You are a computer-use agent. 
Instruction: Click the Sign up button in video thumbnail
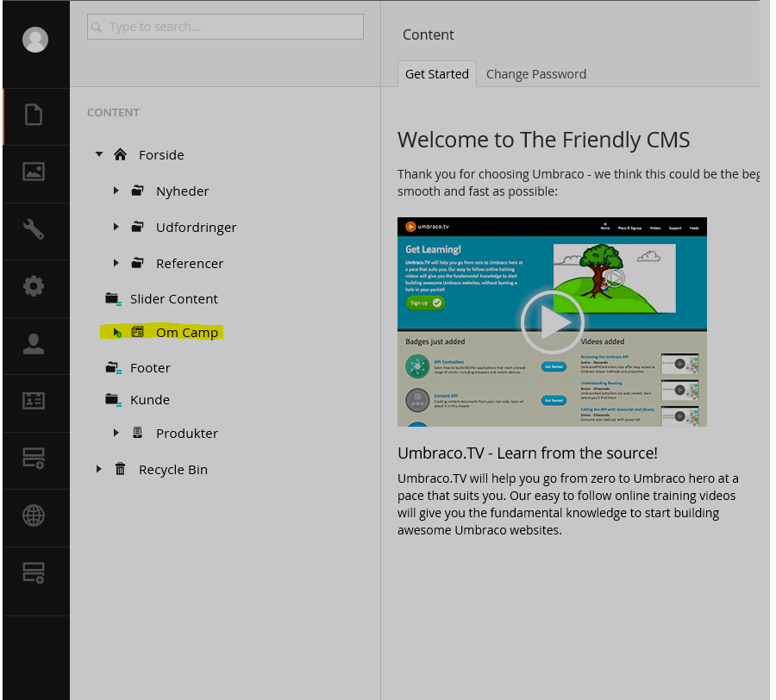[x=425, y=303]
